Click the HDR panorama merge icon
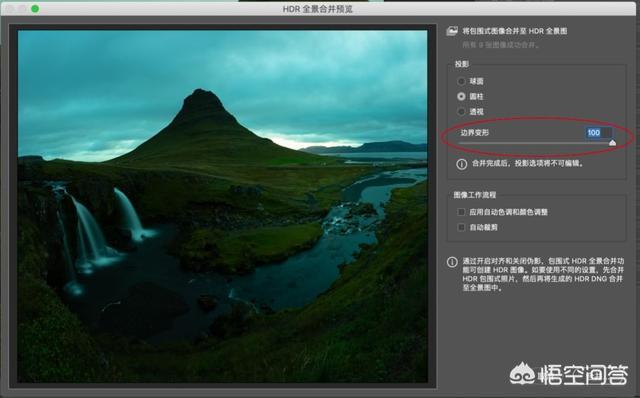Viewport: 640px width, 398px height. (452, 31)
